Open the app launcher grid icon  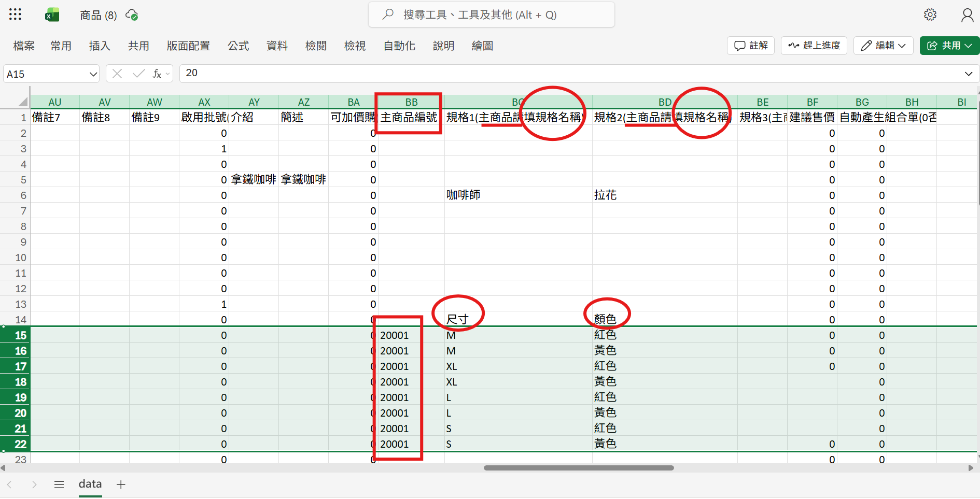[15, 15]
